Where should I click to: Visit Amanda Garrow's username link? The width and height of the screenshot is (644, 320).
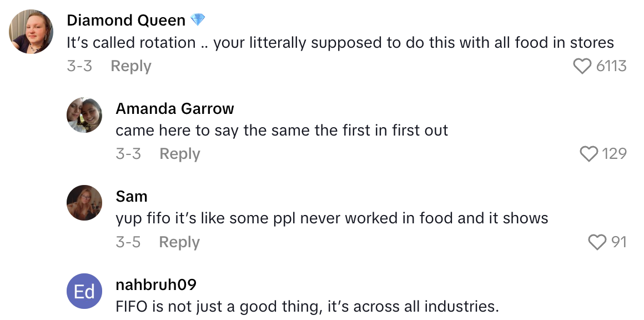pos(175,108)
